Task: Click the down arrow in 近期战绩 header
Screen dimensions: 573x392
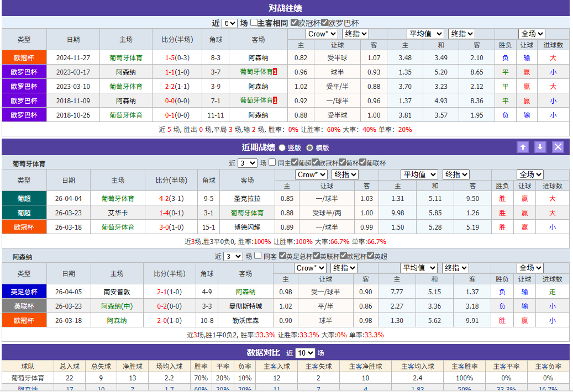Action: (x=542, y=147)
